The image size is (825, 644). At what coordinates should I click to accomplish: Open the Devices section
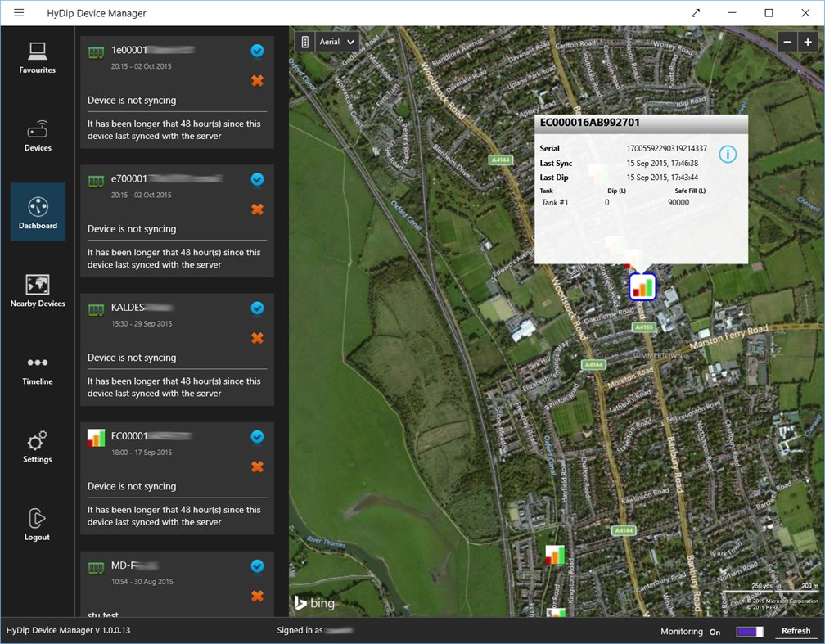pyautogui.click(x=38, y=135)
